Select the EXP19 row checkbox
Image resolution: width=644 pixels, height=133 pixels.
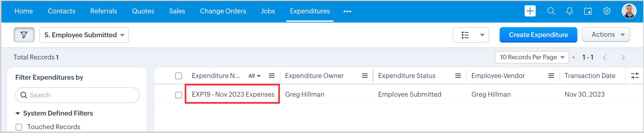(179, 95)
